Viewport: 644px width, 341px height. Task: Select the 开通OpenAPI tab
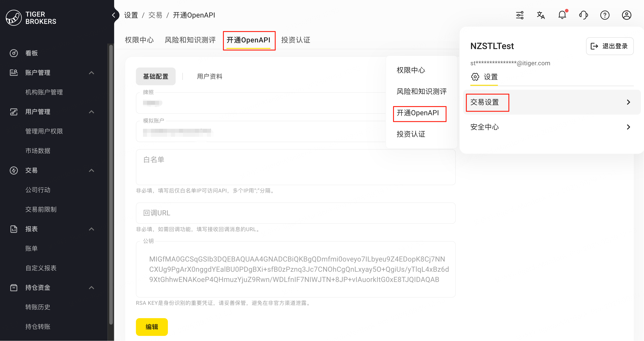click(x=248, y=40)
